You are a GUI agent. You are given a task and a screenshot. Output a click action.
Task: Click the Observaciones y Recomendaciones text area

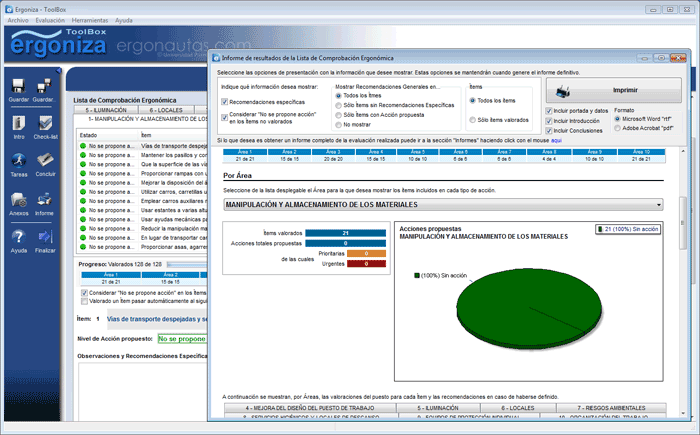pos(143,391)
